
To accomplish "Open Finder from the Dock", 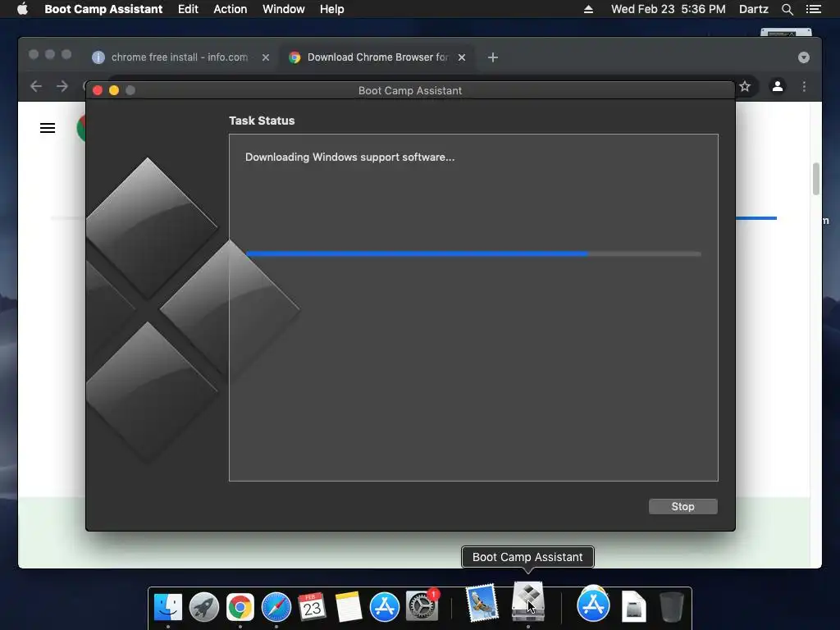I will 167,607.
